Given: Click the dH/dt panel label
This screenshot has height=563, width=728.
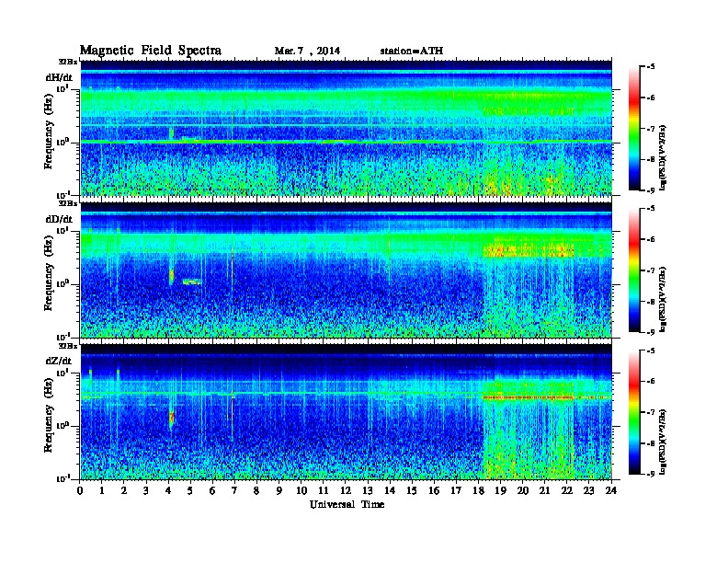Looking at the screenshot, I should click(59, 77).
